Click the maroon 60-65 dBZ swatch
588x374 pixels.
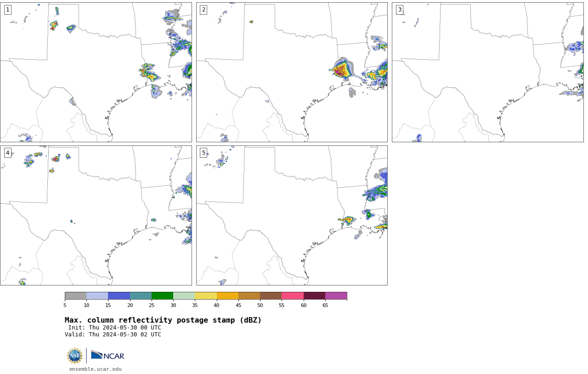[x=314, y=296]
